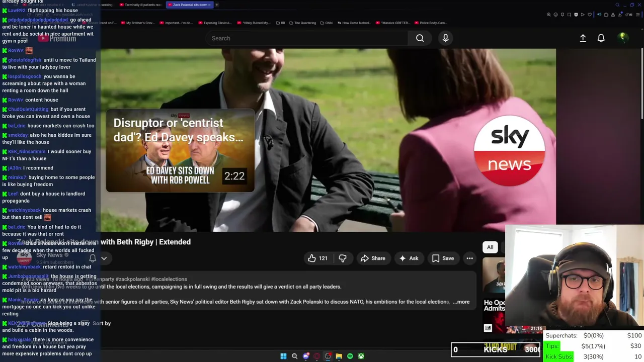This screenshot has width=644, height=362.
Task: Open the extensions cube icon
Action: coord(606,15)
